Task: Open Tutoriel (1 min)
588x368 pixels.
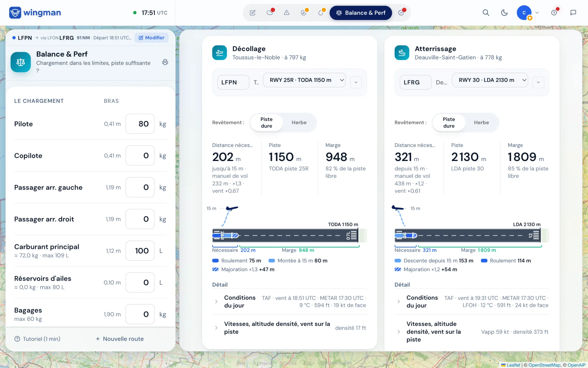Action: point(37,339)
